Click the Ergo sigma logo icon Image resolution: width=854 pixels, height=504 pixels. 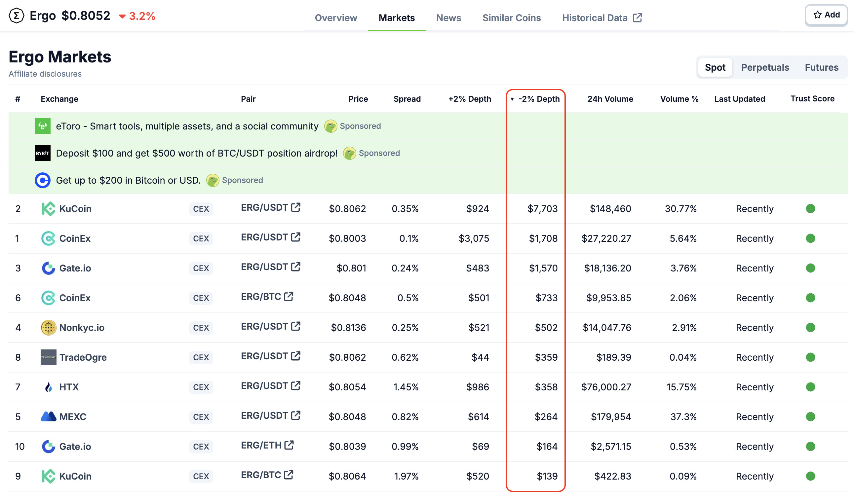tap(16, 16)
